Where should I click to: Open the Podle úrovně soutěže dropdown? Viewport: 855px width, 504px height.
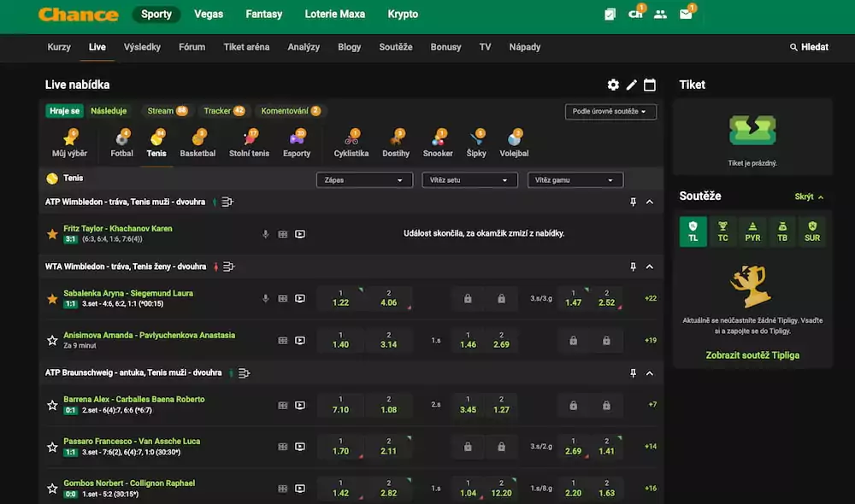(x=610, y=111)
